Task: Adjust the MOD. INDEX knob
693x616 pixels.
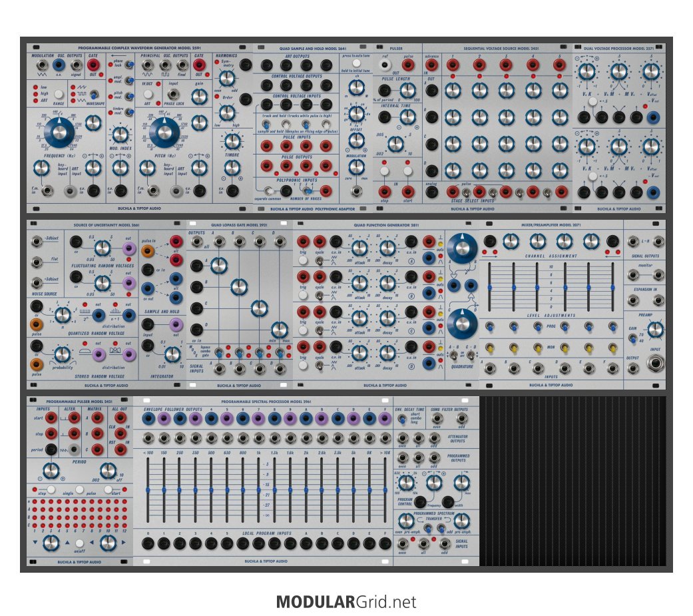Action: [120, 135]
